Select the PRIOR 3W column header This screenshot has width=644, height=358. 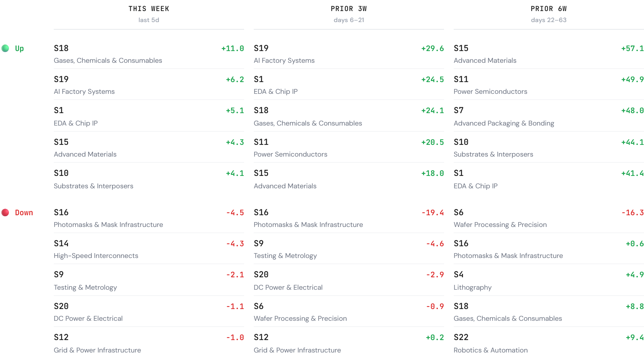click(349, 9)
